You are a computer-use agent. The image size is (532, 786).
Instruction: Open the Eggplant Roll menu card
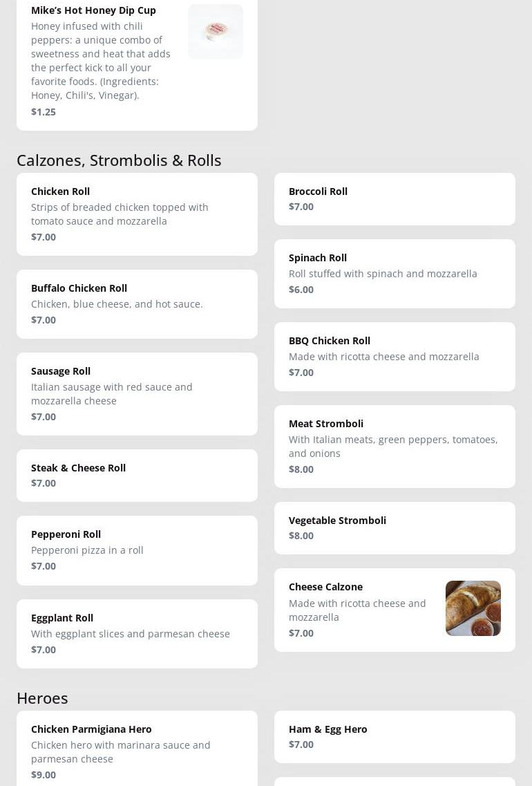tap(137, 633)
